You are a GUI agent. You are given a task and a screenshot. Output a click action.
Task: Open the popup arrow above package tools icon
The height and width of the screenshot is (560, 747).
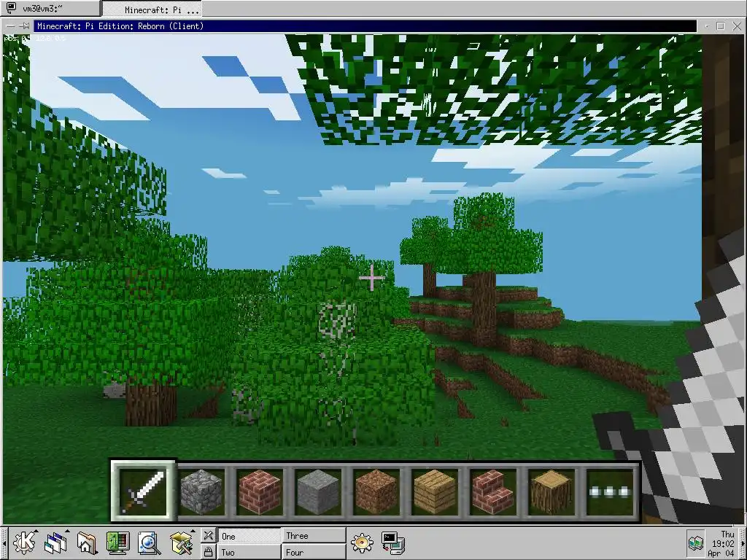tap(193, 531)
